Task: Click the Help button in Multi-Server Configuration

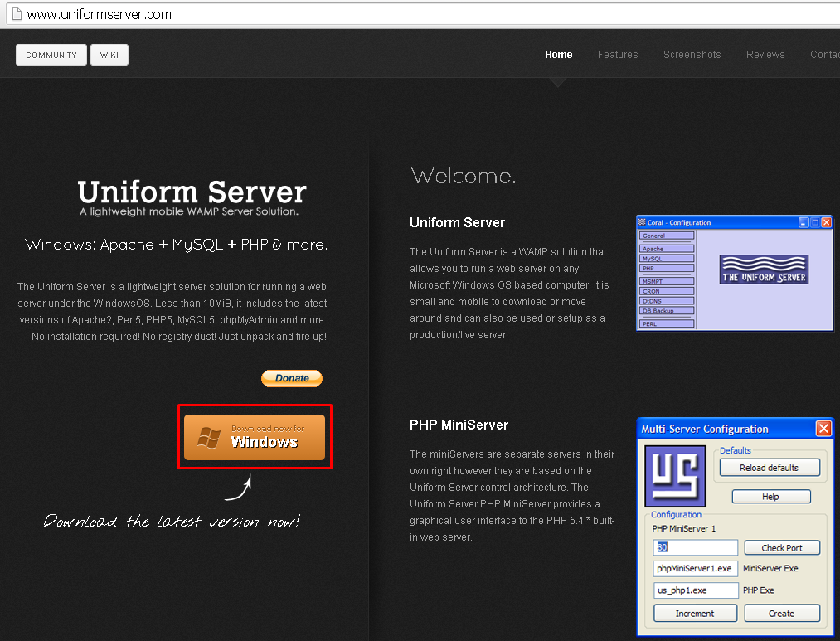Action: coord(771,497)
